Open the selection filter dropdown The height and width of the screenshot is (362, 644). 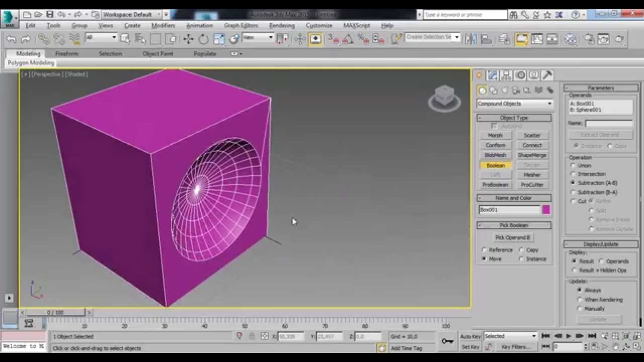[x=115, y=37]
